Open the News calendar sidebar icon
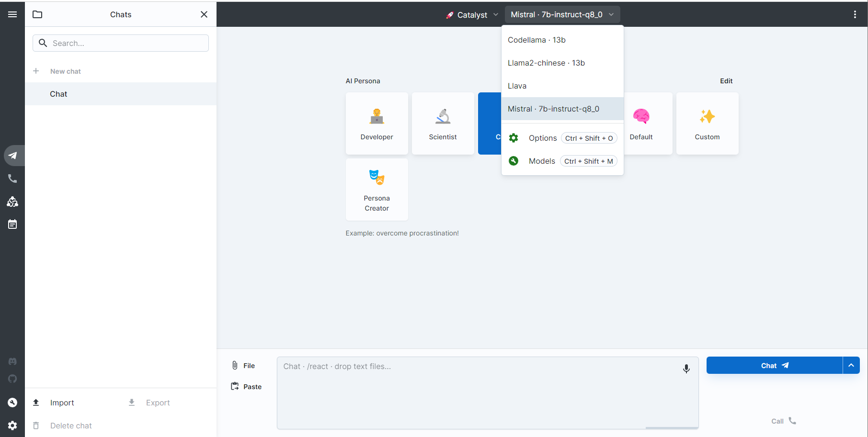868x437 pixels. [12, 224]
